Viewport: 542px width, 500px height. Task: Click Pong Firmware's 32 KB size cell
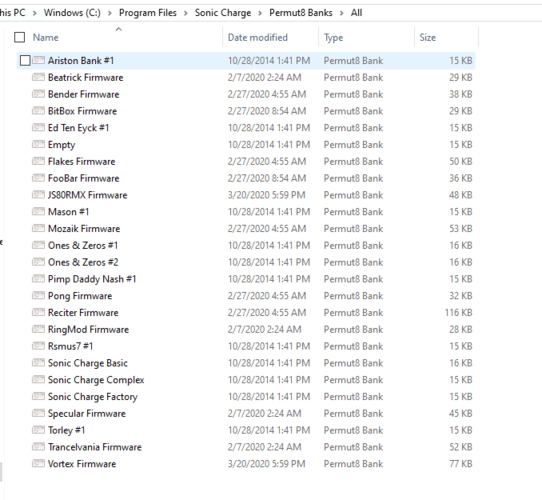[460, 296]
